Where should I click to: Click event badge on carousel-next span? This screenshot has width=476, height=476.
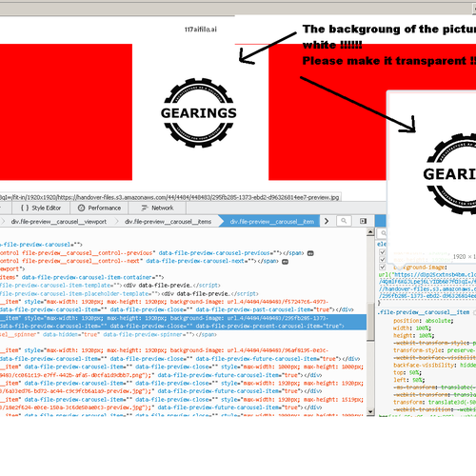[285, 262]
